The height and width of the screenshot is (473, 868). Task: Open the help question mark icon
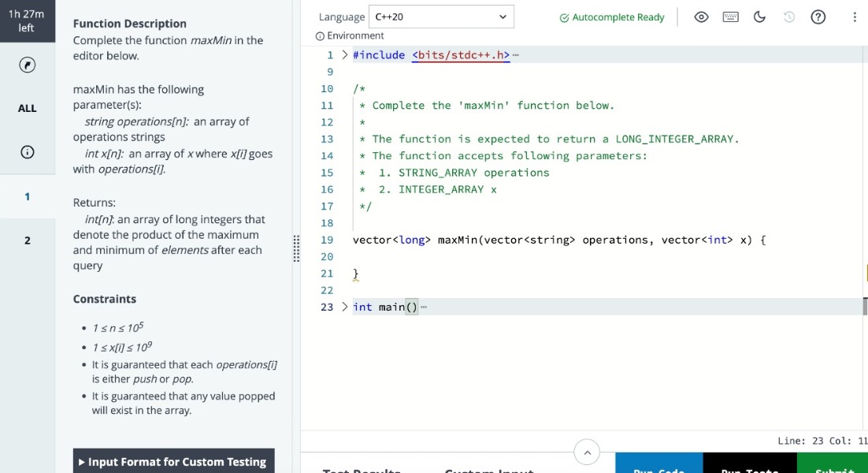click(818, 17)
